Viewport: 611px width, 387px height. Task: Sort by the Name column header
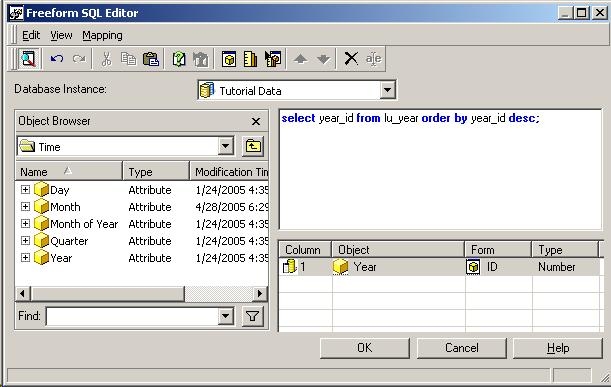[69, 171]
